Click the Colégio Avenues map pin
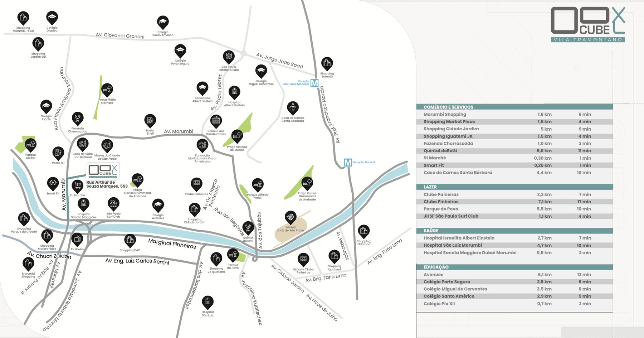Image resolution: width=644 pixels, height=338 pixels. click(x=158, y=206)
